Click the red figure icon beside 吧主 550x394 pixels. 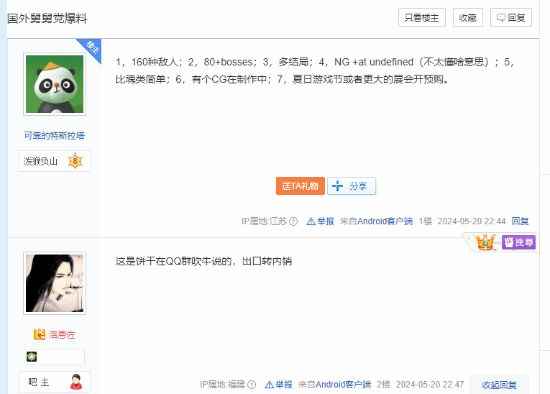pyautogui.click(x=76, y=382)
